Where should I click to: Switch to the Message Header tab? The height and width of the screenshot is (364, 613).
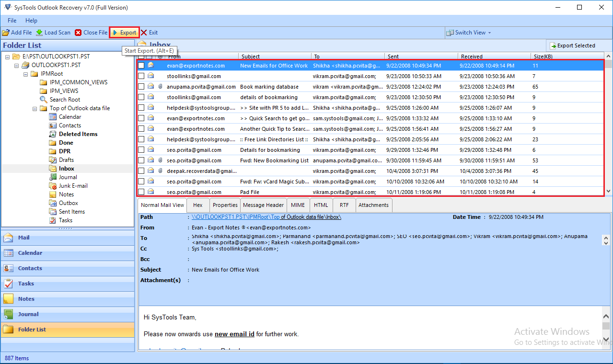click(x=263, y=205)
